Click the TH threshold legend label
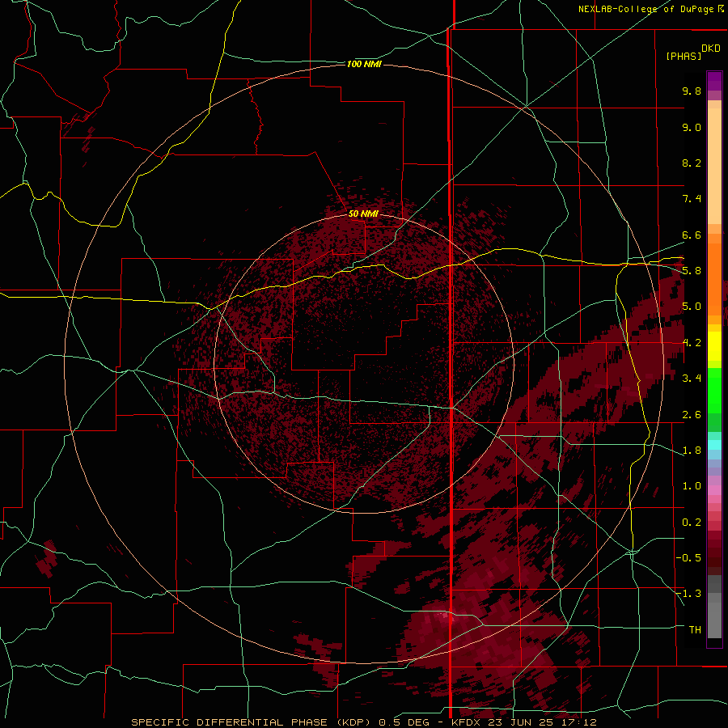728x728 pixels. (695, 630)
